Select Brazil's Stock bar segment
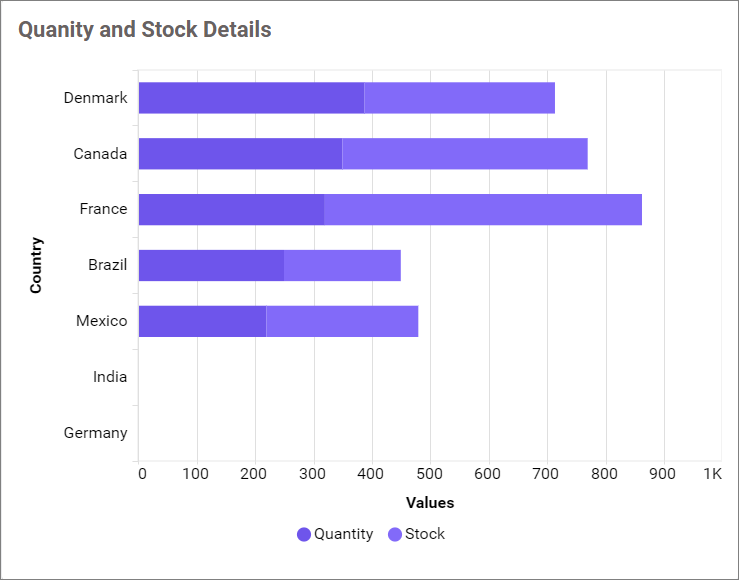739x580 pixels. click(342, 265)
